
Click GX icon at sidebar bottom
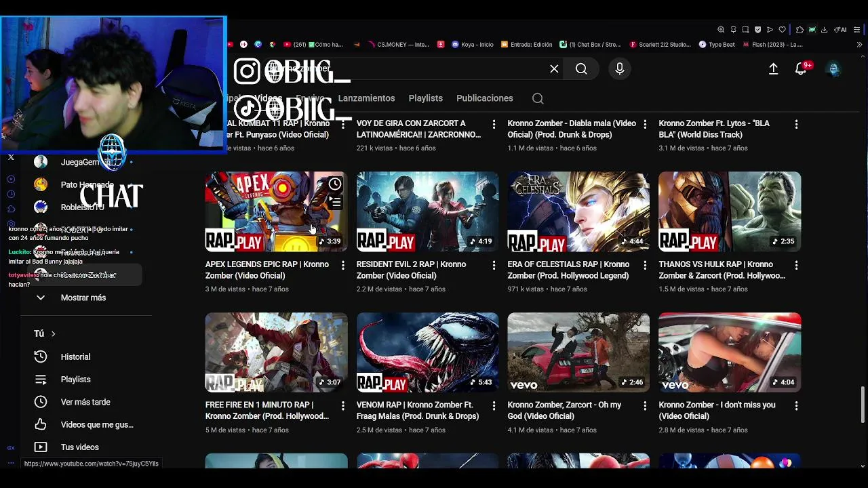tap(11, 447)
